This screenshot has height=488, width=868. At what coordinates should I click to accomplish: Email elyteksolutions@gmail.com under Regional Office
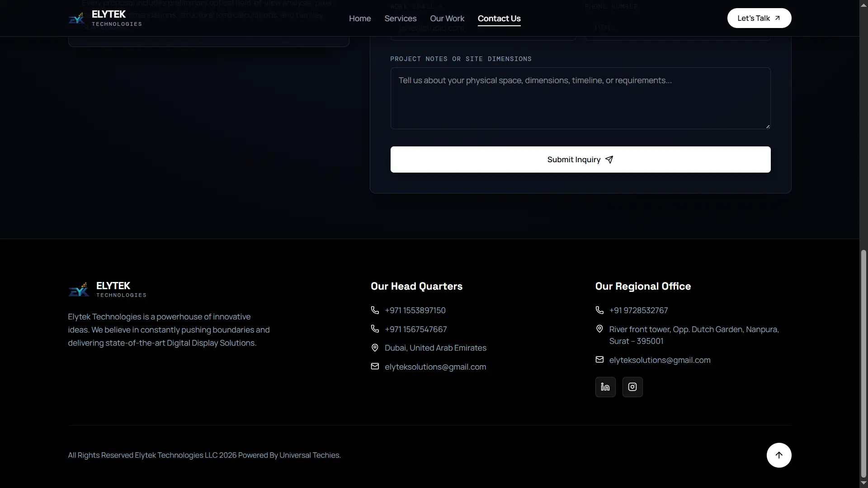tap(660, 360)
